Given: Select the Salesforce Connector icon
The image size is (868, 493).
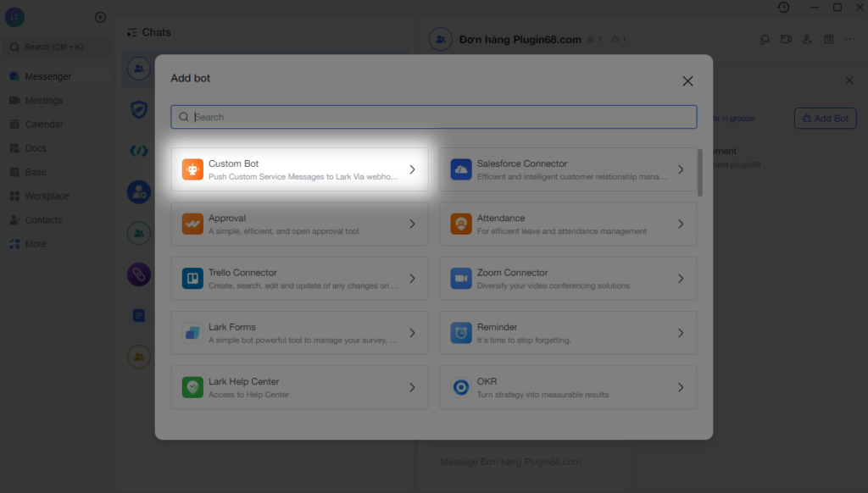Looking at the screenshot, I should click(460, 169).
